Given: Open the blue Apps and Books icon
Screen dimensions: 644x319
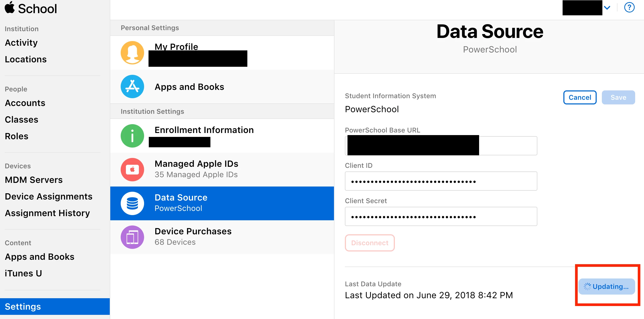Looking at the screenshot, I should [x=132, y=87].
